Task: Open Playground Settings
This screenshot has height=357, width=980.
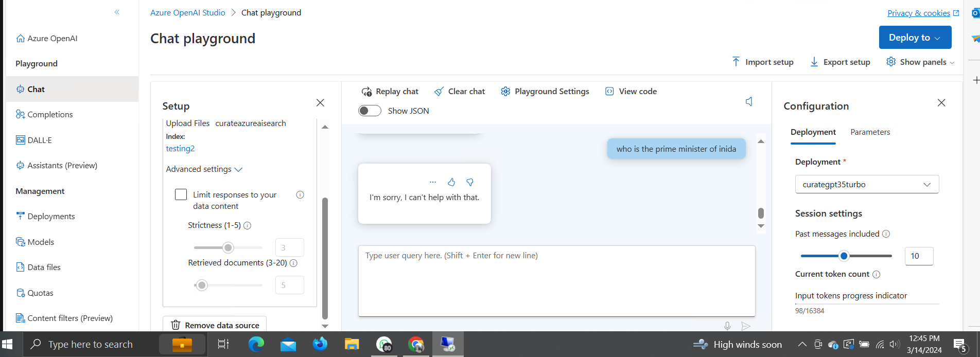Action: click(545, 91)
